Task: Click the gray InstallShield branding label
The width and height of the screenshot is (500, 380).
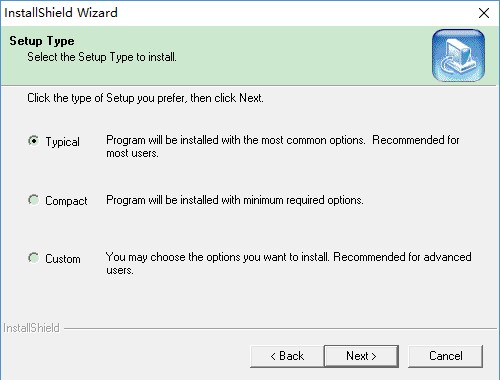Action: (31, 328)
